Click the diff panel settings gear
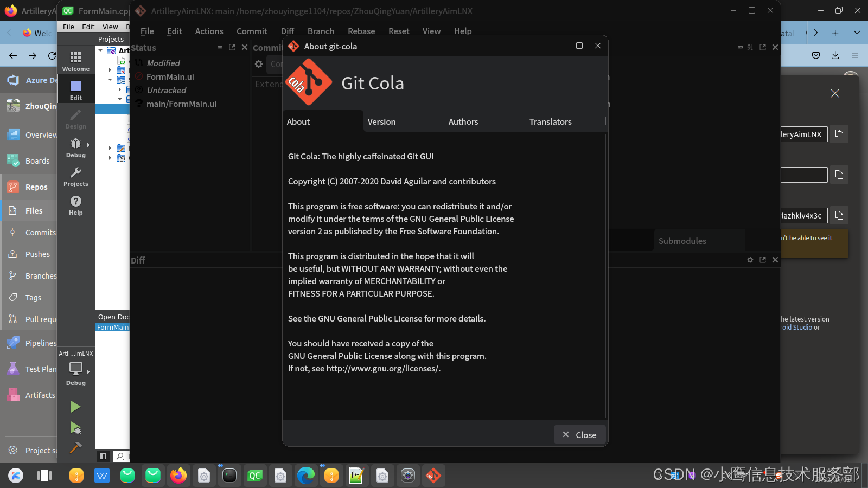Image resolution: width=868 pixels, height=488 pixels. (750, 260)
